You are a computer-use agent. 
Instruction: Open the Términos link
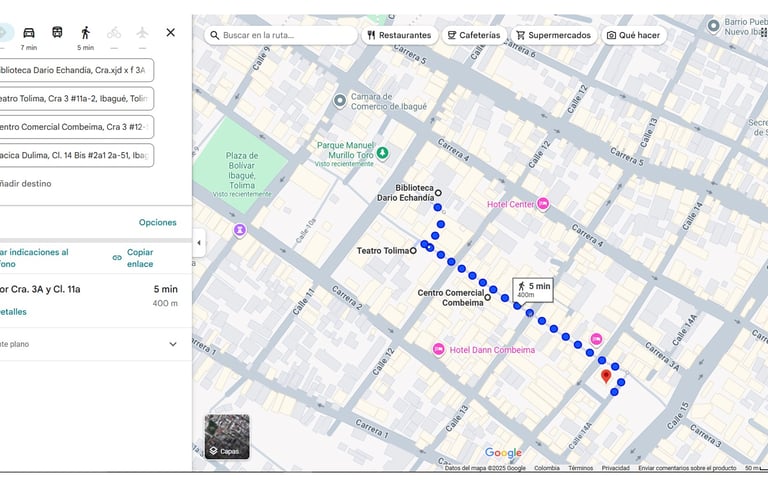[580, 468]
